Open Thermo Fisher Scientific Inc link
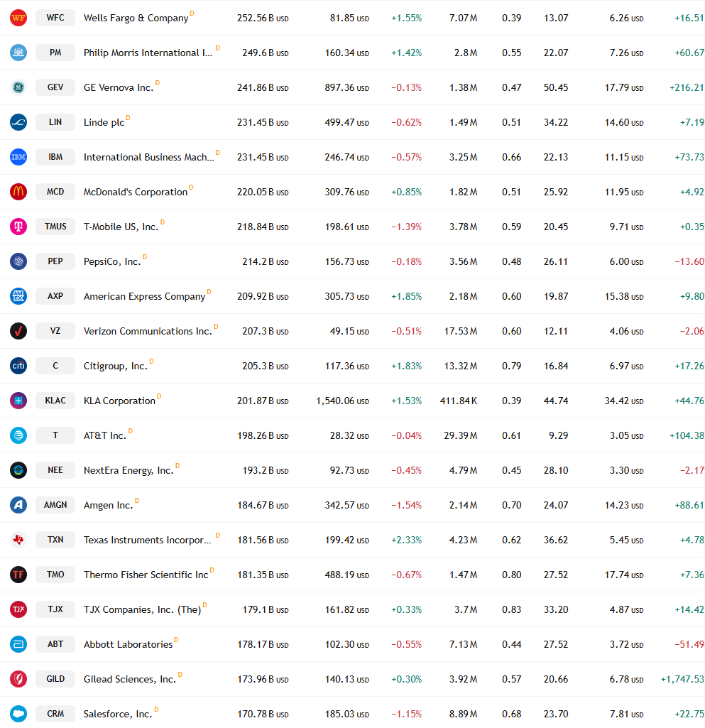The width and height of the screenshot is (705, 728). 146,575
